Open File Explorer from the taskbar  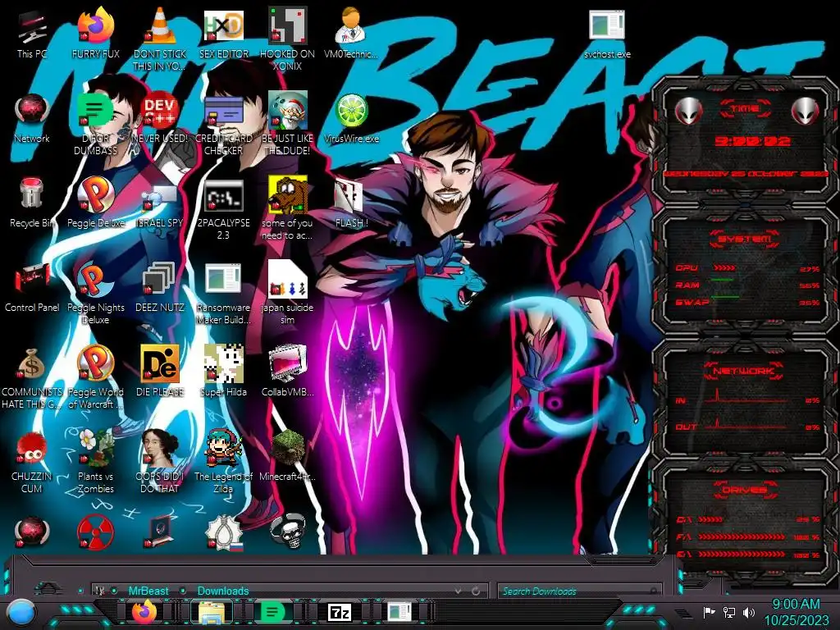coord(211,612)
